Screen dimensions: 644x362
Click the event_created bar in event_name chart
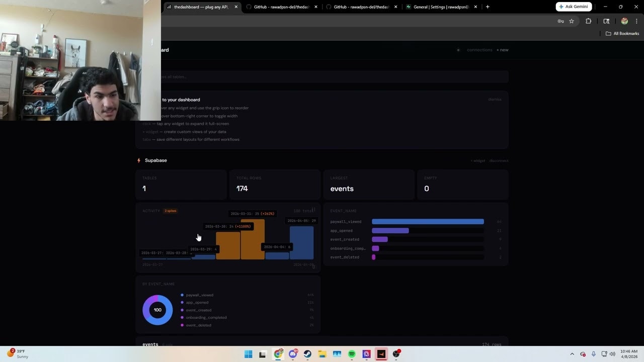pos(380,239)
